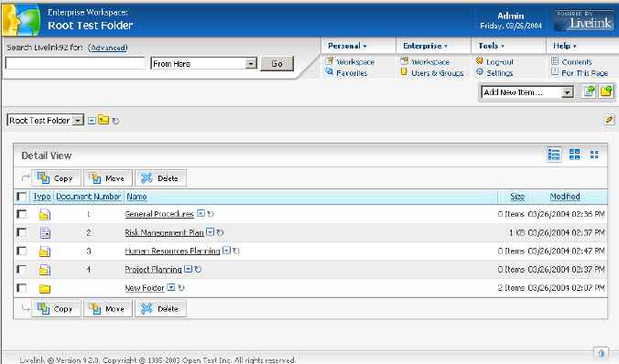Screen dimensions: 619x364
Task: Tick the checkbox for General Procedures
Action: (22, 214)
